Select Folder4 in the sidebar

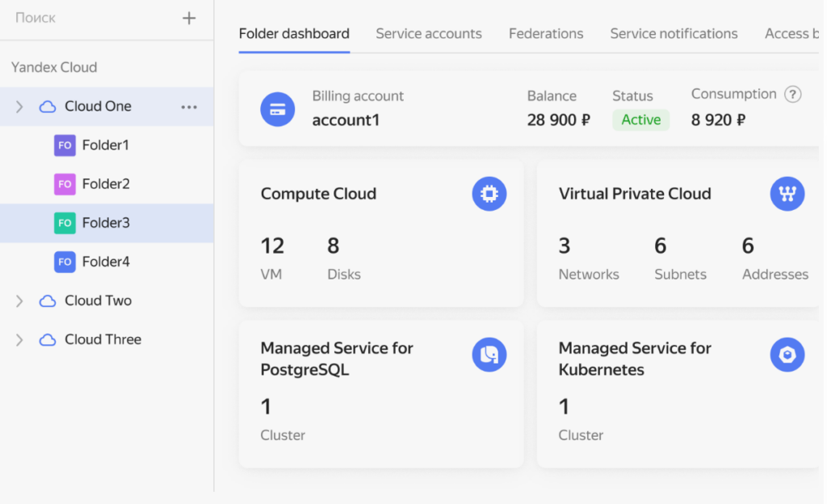coord(107,262)
